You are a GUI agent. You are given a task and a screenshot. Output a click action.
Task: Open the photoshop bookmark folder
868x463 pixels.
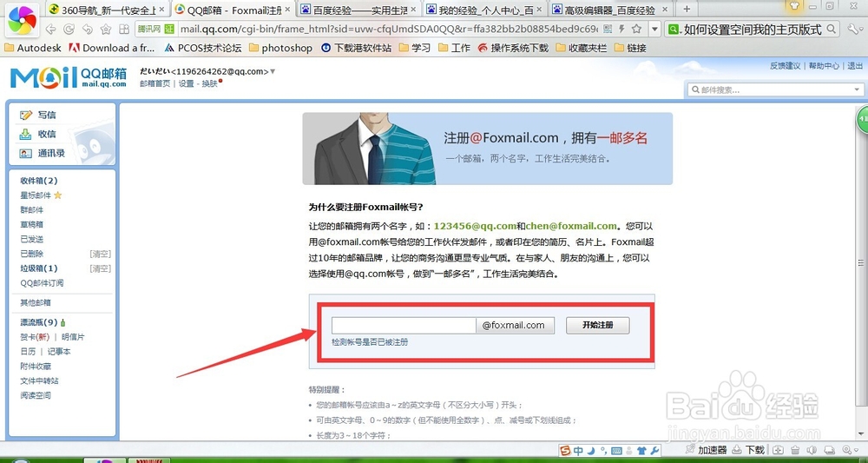[x=280, y=48]
